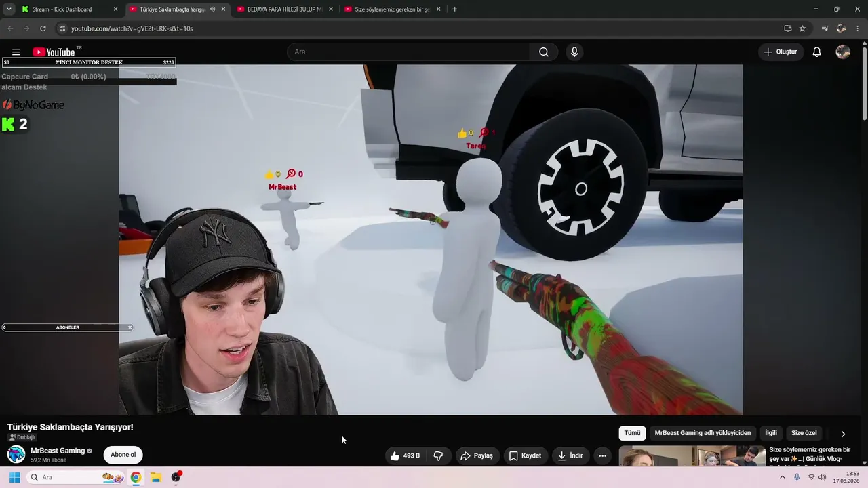Screen dimensions: 868x488
Task: Open the MrBeast Gaming channel name
Action: point(58,451)
